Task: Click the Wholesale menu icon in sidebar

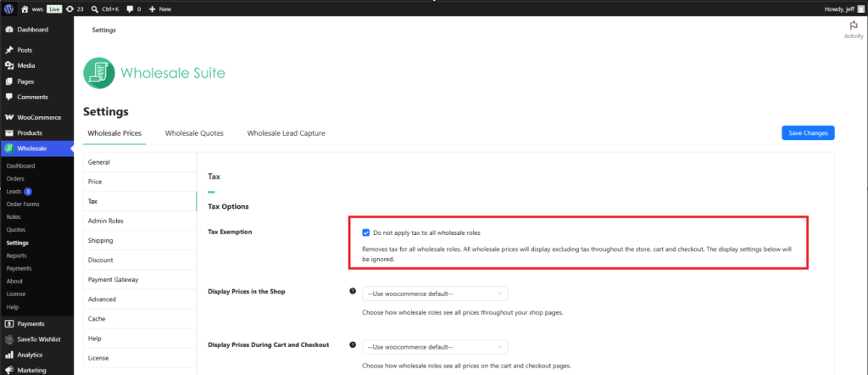Action: (8, 148)
